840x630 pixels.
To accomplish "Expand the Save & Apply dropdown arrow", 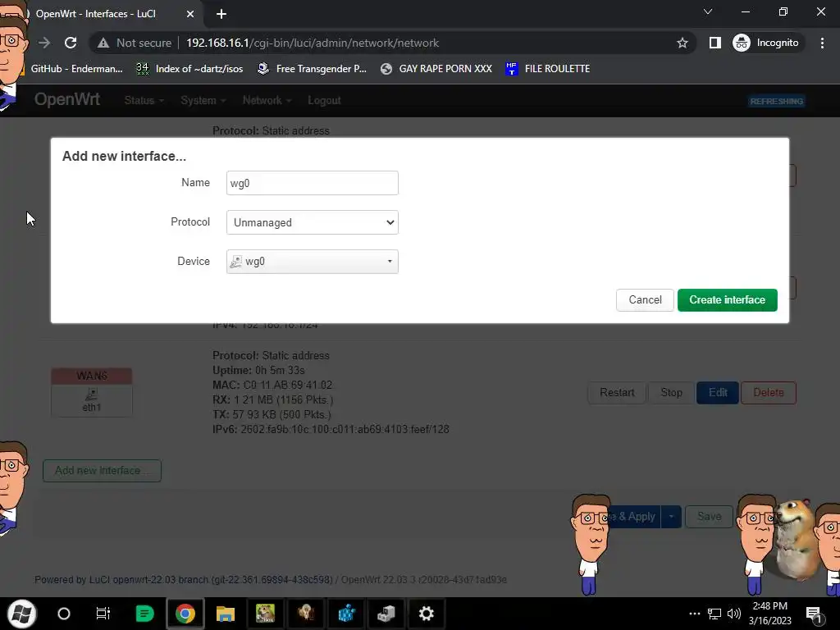I will pyautogui.click(x=671, y=517).
